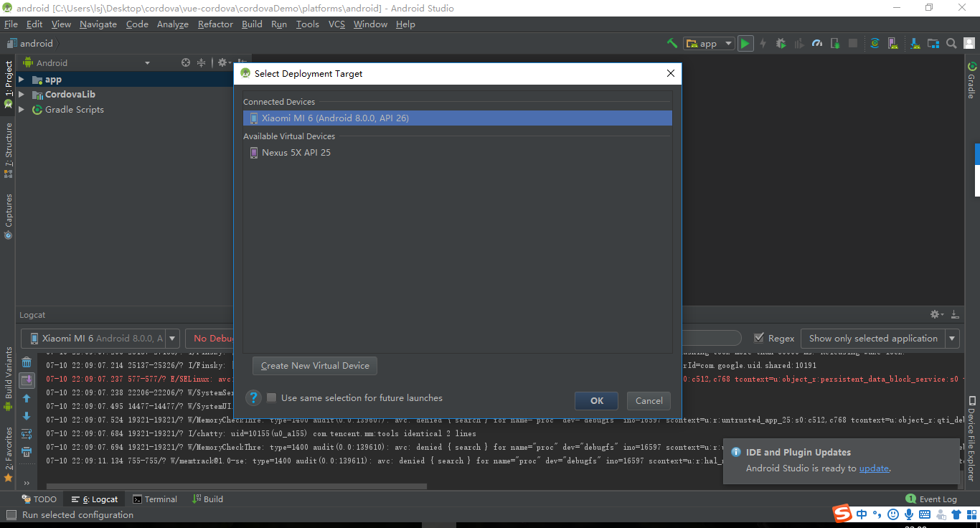Toggle the status bar tool window button

[x=11, y=515]
